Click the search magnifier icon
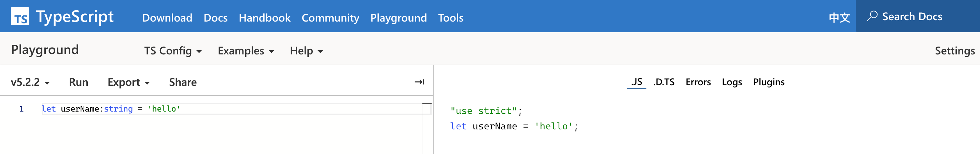 tap(872, 16)
